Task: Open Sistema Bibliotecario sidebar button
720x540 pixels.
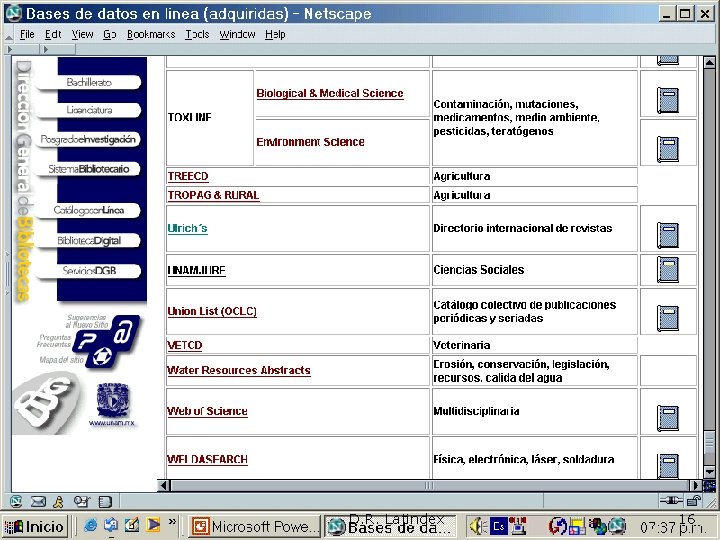Action: click(x=89, y=169)
